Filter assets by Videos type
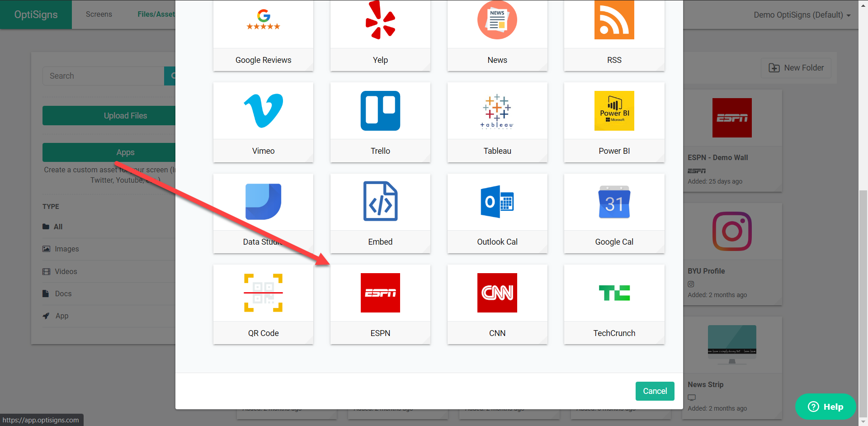This screenshot has width=868, height=426. pyautogui.click(x=66, y=271)
